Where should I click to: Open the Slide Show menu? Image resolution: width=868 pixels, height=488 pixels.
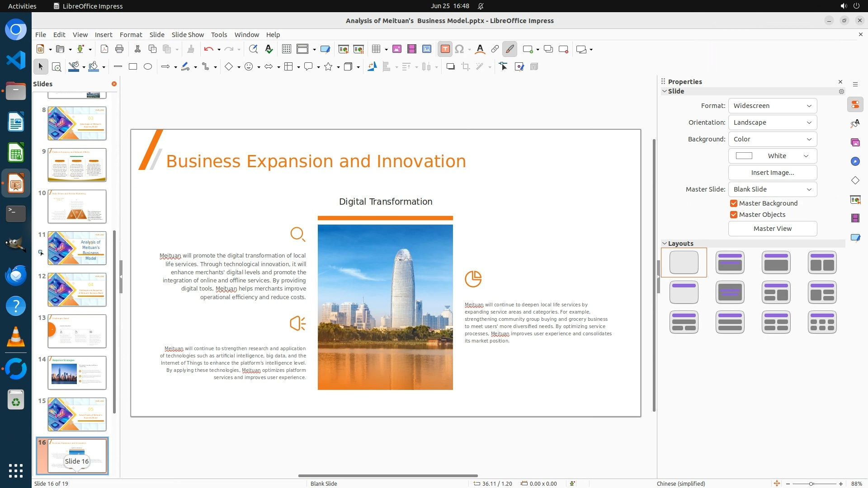tap(188, 35)
